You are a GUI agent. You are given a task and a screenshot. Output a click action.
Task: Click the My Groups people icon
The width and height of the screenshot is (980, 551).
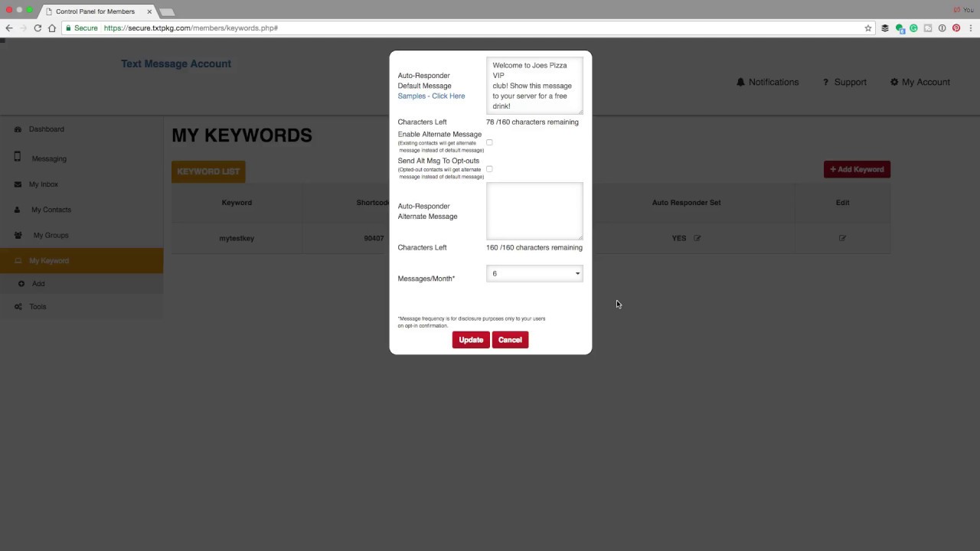[x=18, y=235]
